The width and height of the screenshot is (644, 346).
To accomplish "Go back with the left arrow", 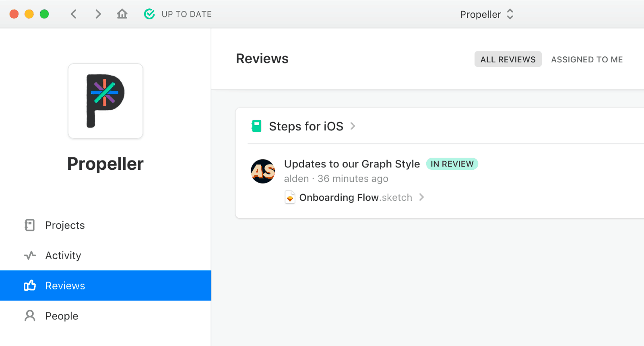I will [74, 14].
